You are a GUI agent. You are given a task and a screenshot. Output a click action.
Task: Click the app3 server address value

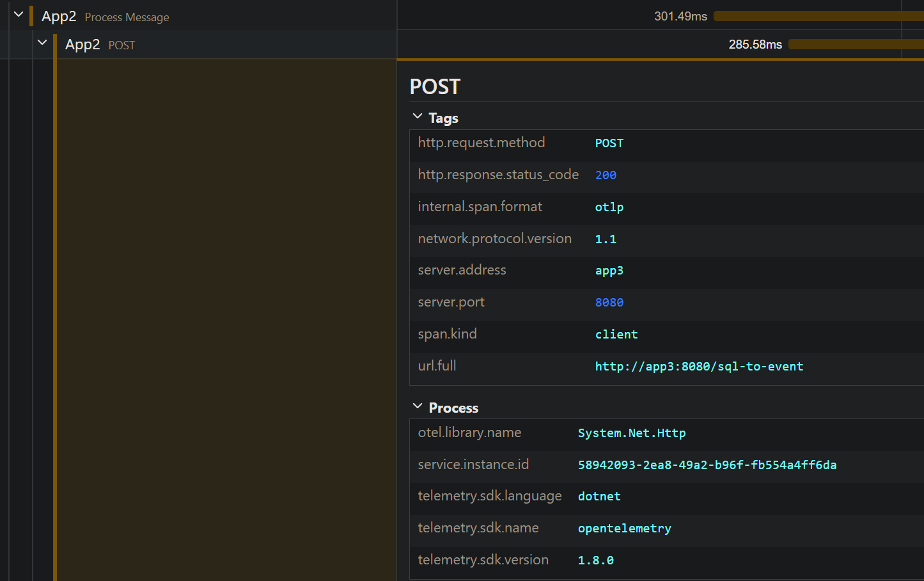click(609, 271)
